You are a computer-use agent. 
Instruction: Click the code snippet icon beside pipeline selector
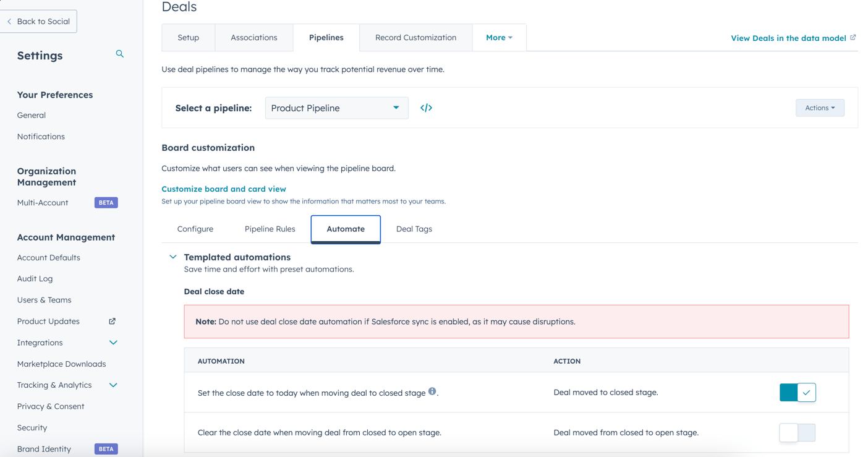426,108
